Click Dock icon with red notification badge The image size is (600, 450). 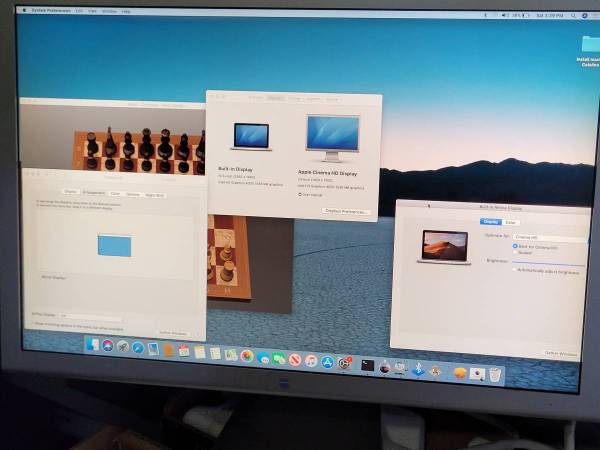(x=345, y=363)
